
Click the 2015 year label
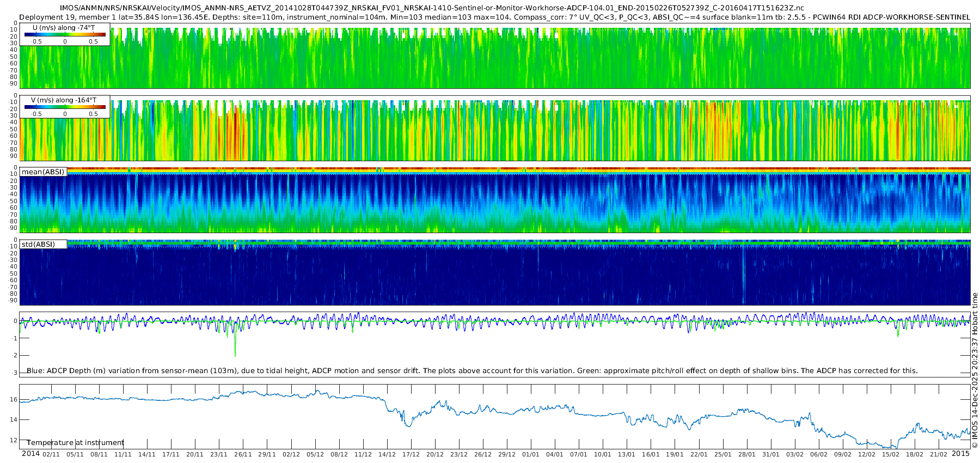(961, 454)
